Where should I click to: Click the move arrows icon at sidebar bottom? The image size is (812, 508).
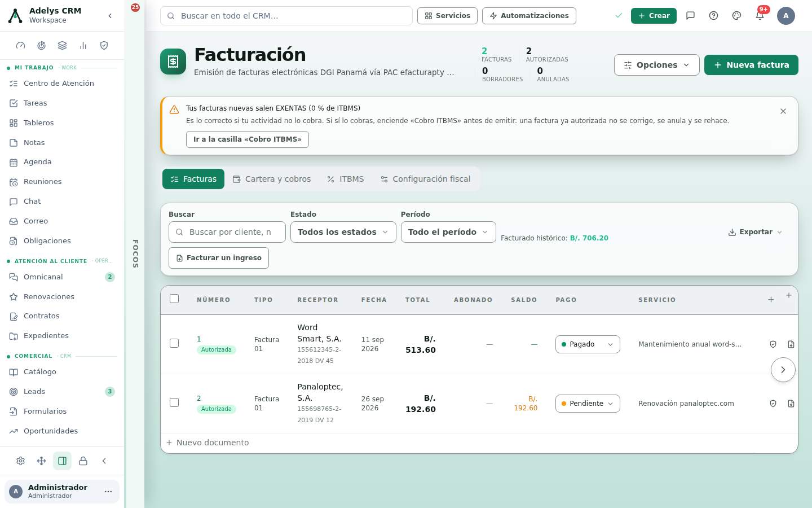[42, 461]
